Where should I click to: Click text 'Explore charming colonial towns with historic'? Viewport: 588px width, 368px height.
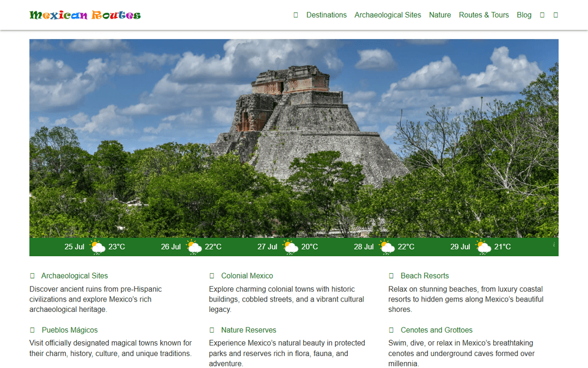281,289
